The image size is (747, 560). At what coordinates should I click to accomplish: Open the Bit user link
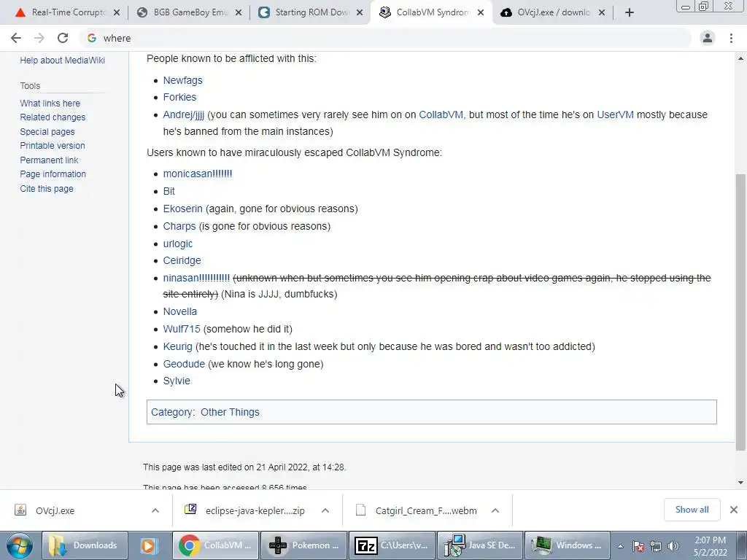[169, 192]
